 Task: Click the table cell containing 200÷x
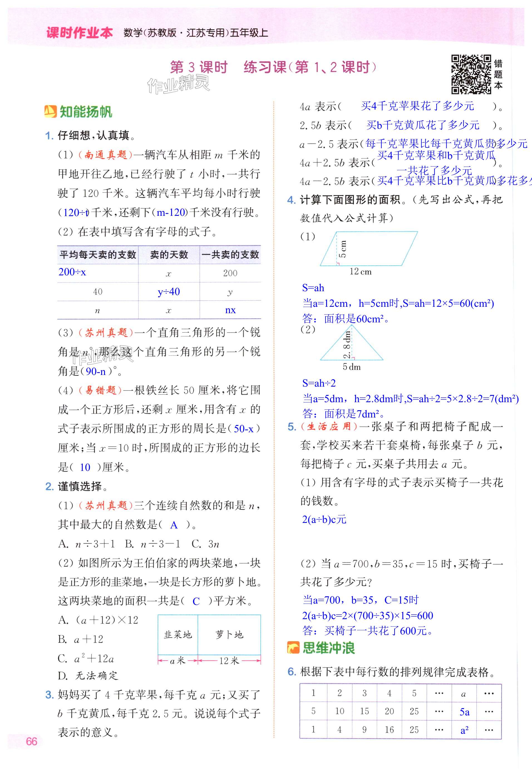click(72, 272)
